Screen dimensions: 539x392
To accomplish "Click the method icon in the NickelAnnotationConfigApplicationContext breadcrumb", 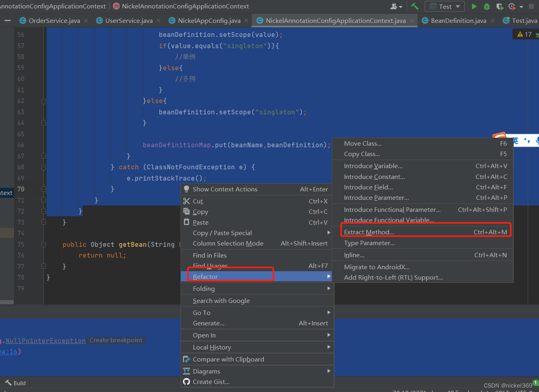I will 116,6.
